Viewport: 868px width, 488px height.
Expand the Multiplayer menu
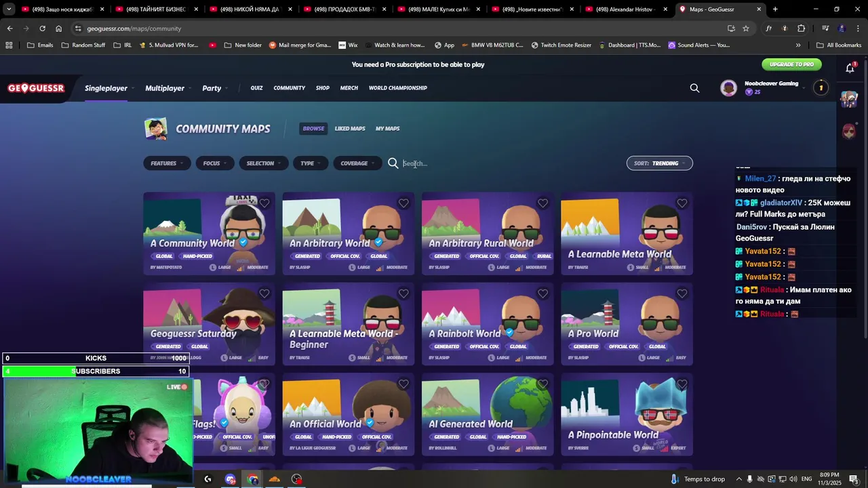click(x=167, y=88)
